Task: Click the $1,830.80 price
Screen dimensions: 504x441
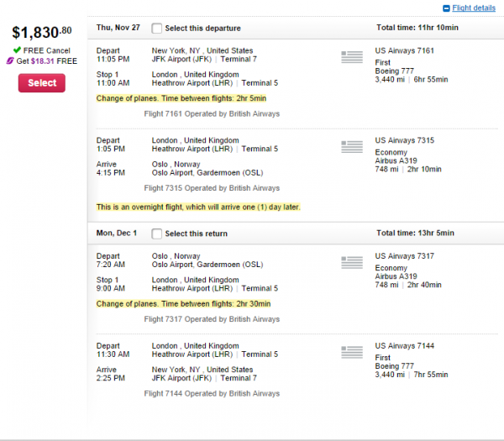Action: 42,32
